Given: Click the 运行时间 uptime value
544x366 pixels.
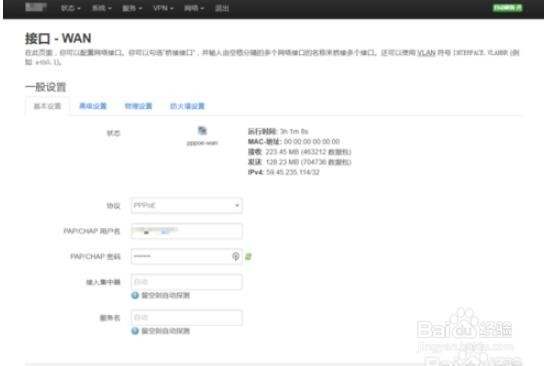Looking at the screenshot, I should click(x=294, y=131).
